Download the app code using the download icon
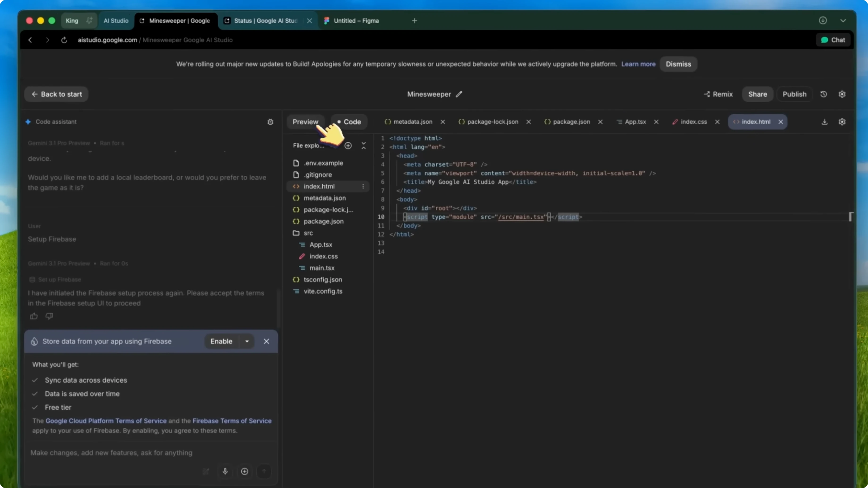The image size is (868, 488). point(825,122)
